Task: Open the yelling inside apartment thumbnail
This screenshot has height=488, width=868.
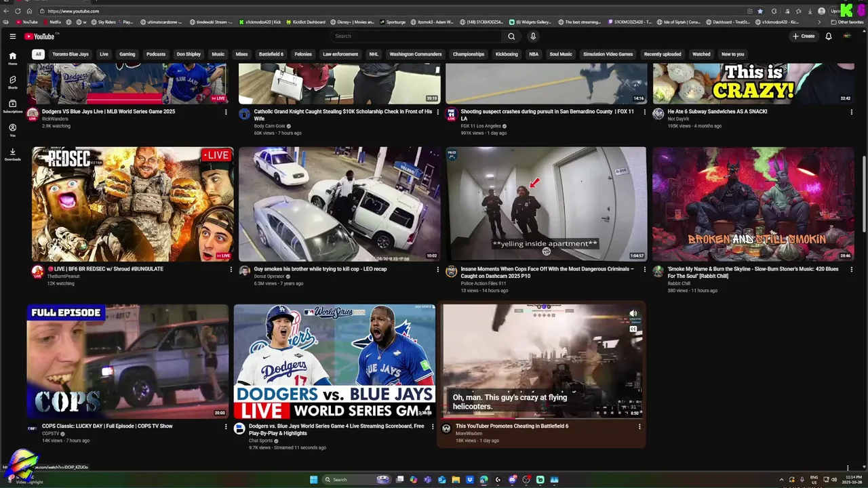Action: [x=546, y=204]
